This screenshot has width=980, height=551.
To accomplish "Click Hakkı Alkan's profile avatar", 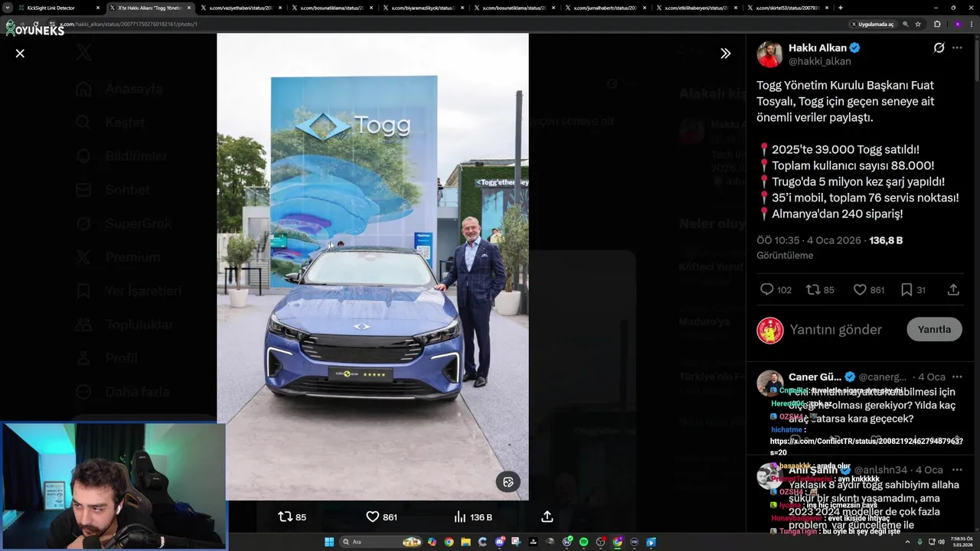I will point(769,54).
